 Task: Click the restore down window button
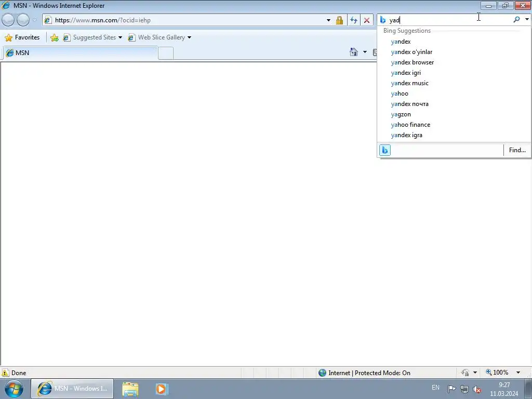506,5
